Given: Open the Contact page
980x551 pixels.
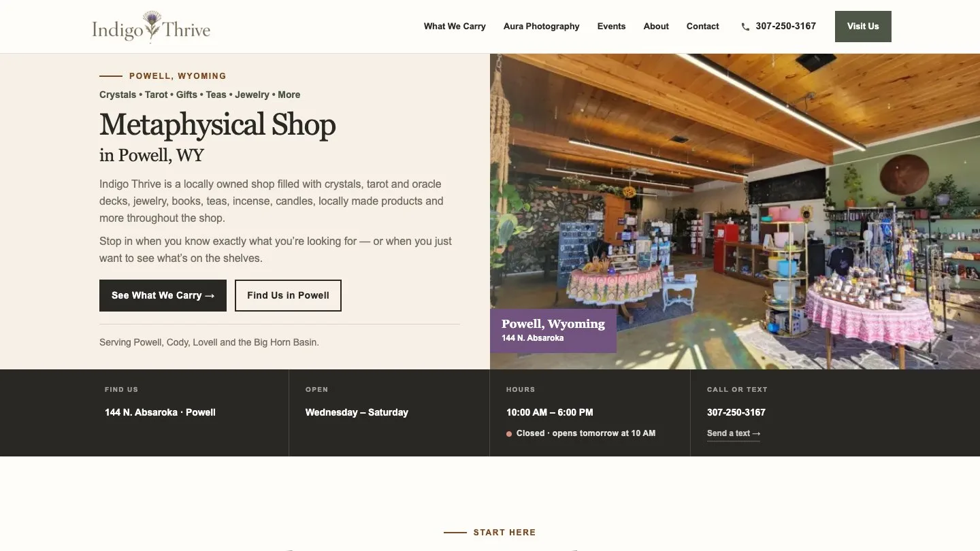Looking at the screenshot, I should click(x=702, y=27).
